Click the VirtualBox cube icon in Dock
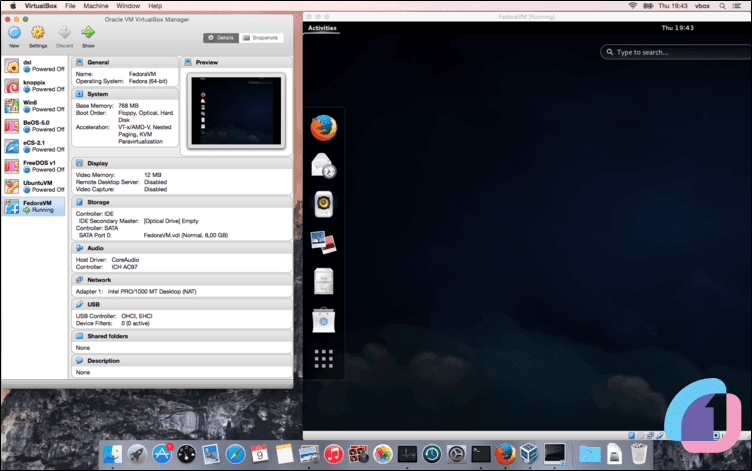The image size is (752, 471). click(x=529, y=454)
